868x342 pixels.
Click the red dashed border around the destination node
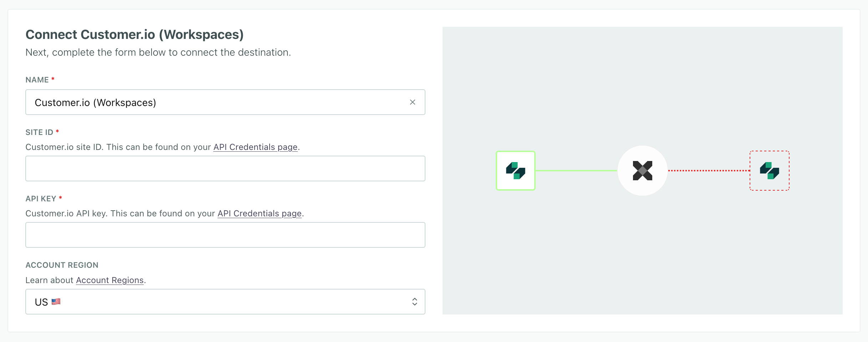pos(769,151)
